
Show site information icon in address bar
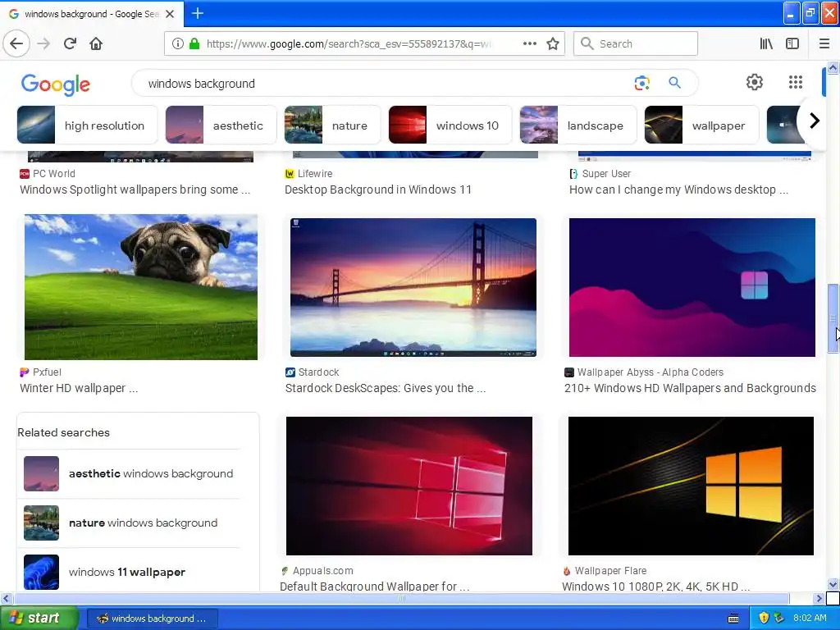[177, 43]
